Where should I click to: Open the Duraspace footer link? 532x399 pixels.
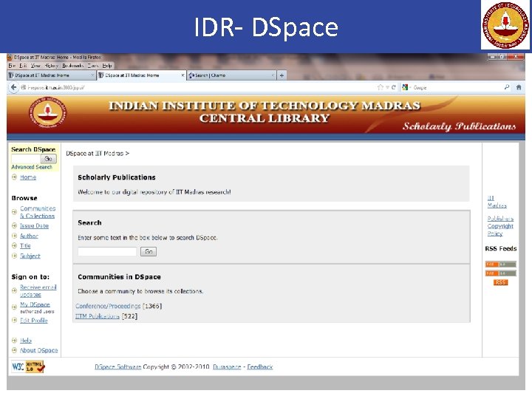[227, 366]
